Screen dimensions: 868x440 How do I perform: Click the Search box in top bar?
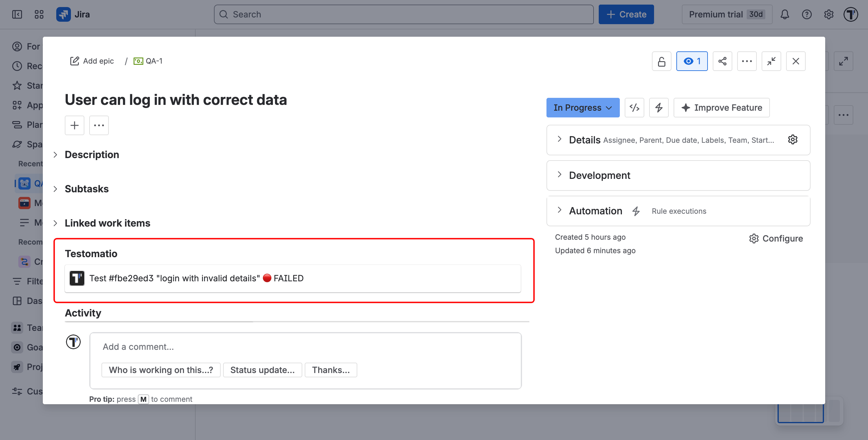click(404, 14)
